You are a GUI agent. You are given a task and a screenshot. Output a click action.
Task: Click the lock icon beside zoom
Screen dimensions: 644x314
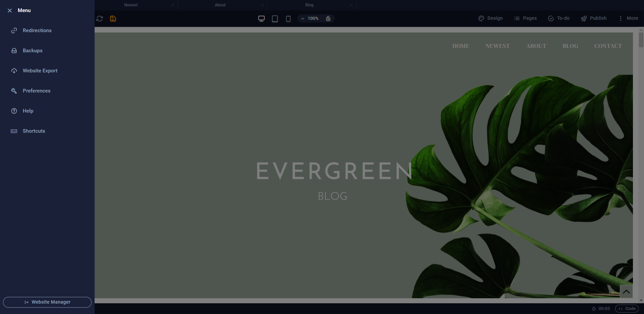tap(328, 18)
